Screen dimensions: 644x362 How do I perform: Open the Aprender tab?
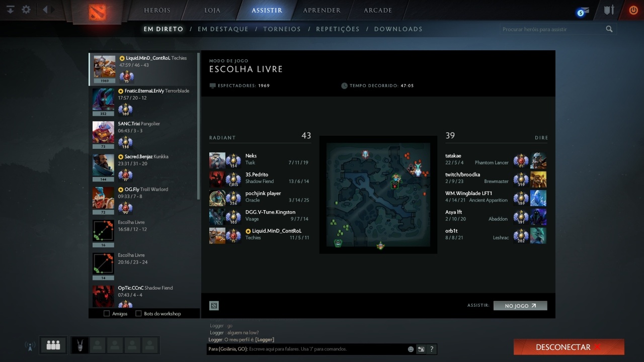point(322,10)
